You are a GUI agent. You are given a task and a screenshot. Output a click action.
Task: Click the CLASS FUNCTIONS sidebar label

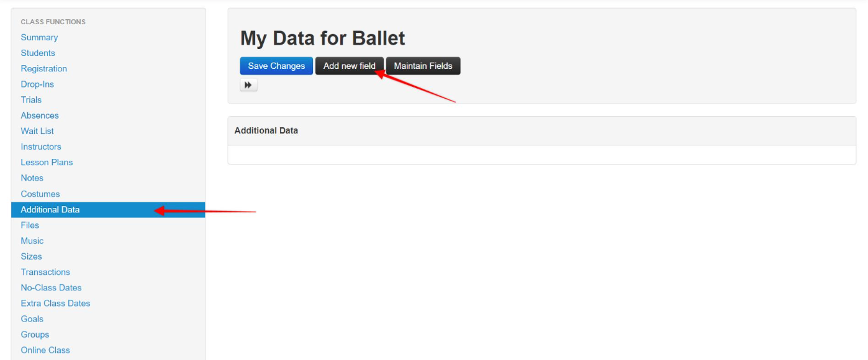[53, 22]
